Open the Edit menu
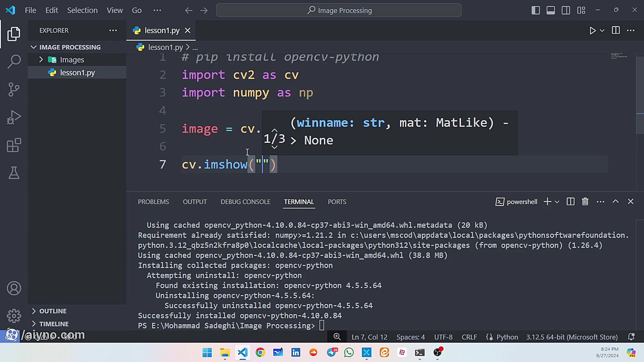Viewport: 644px width, 362px height. [52, 10]
